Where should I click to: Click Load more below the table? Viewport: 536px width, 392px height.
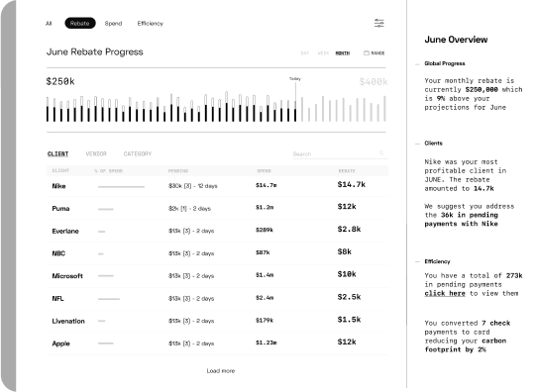click(221, 371)
